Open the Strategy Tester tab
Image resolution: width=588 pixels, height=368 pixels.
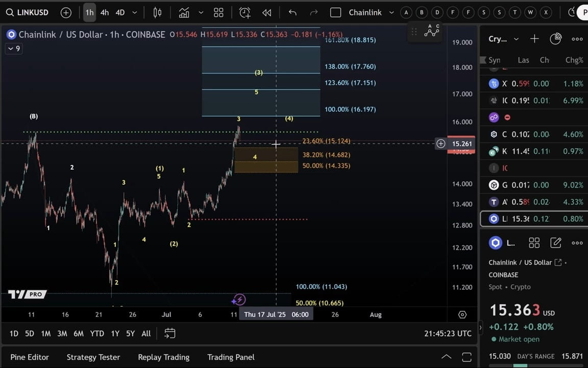click(93, 357)
